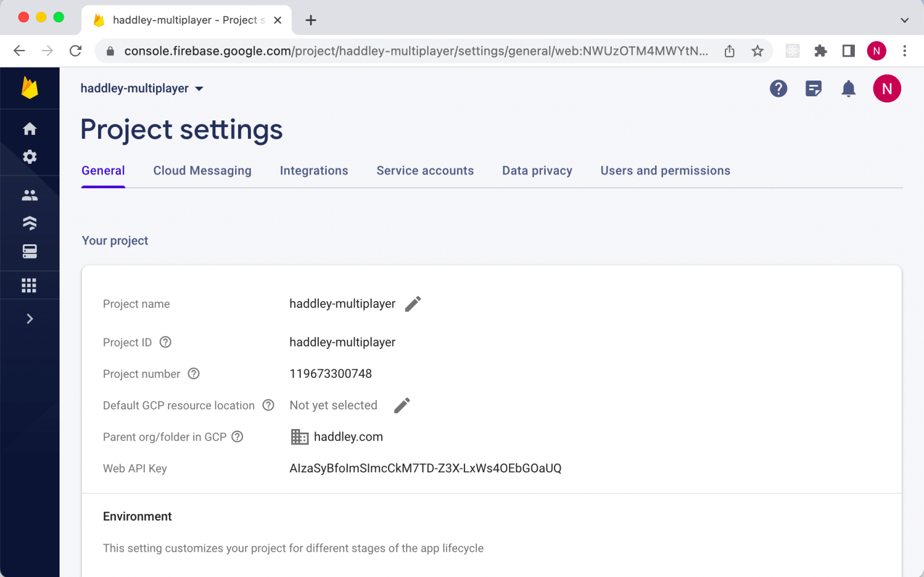Click the settings gear in sidebar
The image size is (924, 577).
pos(29,157)
